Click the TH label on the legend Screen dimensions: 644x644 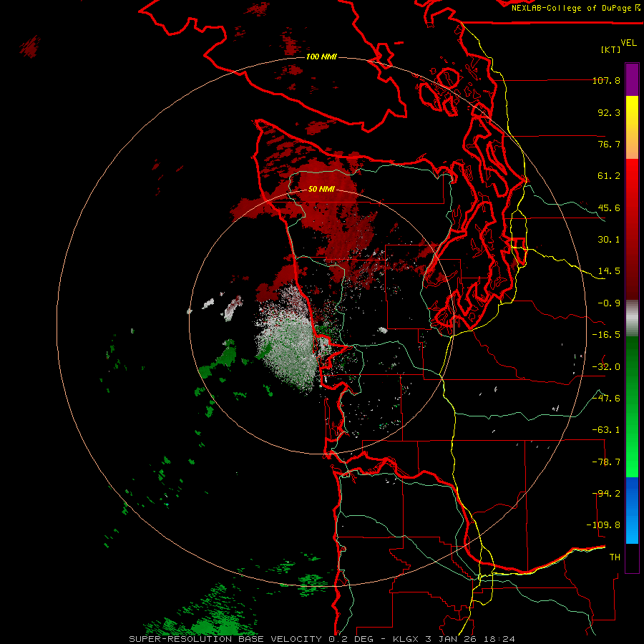[x=615, y=557]
